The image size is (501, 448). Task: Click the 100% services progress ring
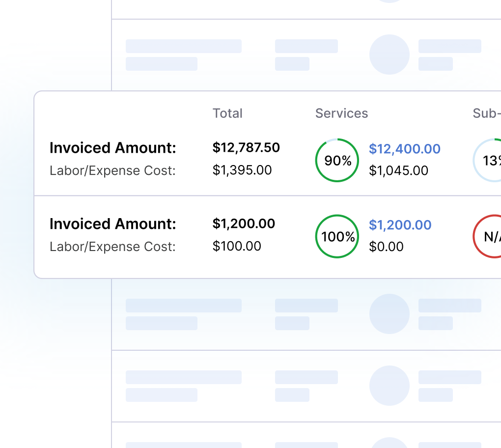click(337, 236)
